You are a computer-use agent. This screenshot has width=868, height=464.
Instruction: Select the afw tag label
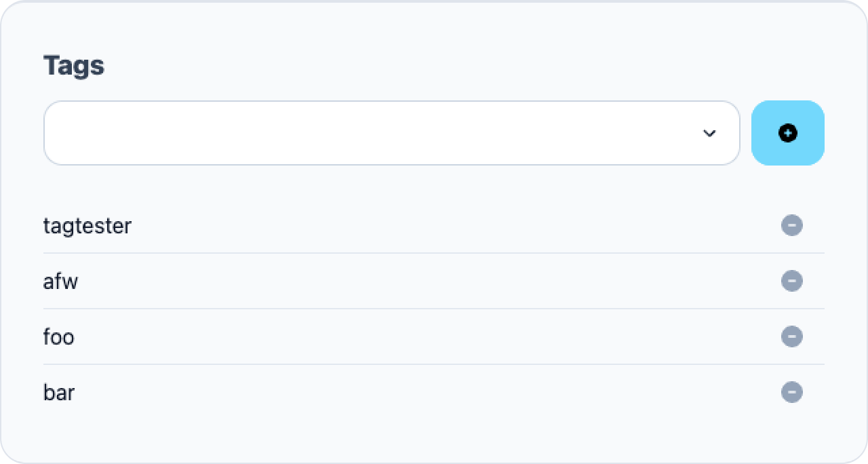click(61, 281)
